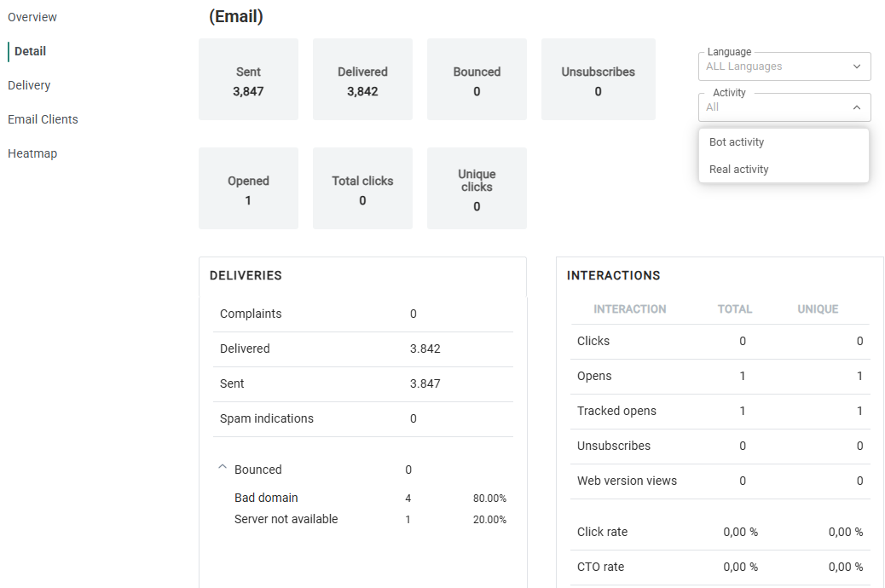This screenshot has height=588, width=885.
Task: Collapse the Bounced section chevron
Action: (x=223, y=468)
